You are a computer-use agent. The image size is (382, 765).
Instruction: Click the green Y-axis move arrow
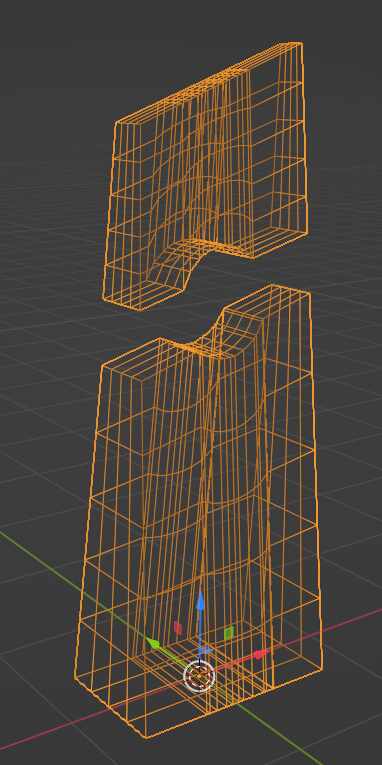point(153,644)
